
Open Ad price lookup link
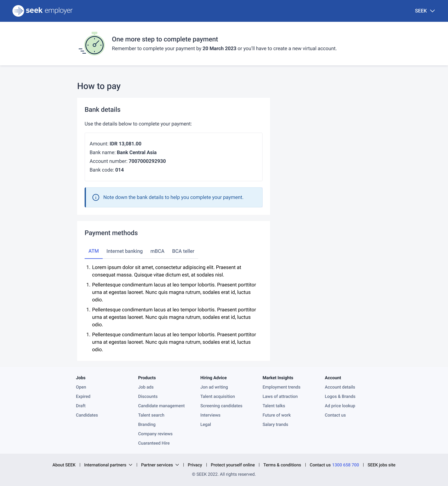(x=340, y=406)
